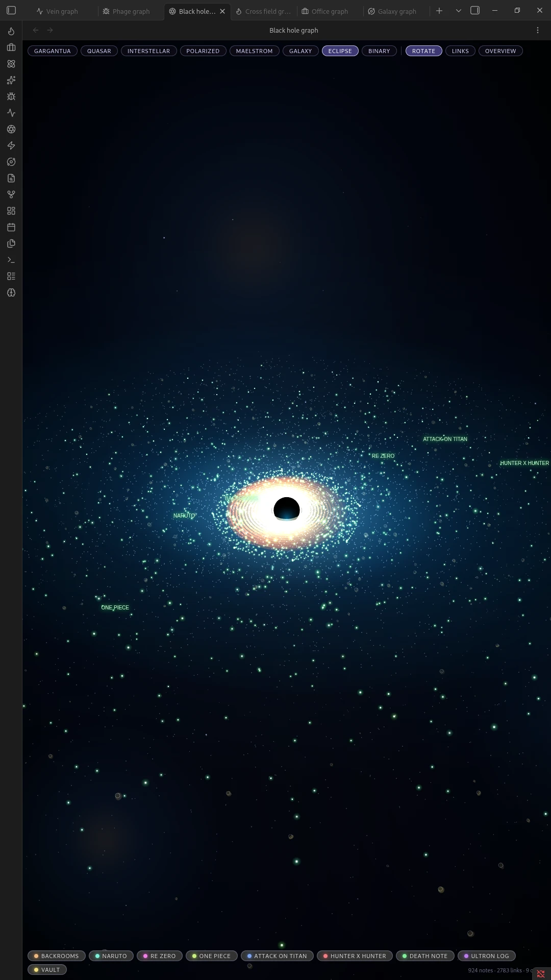The image size is (551, 980).
Task: Open the three-dot more options menu
Action: tap(538, 30)
